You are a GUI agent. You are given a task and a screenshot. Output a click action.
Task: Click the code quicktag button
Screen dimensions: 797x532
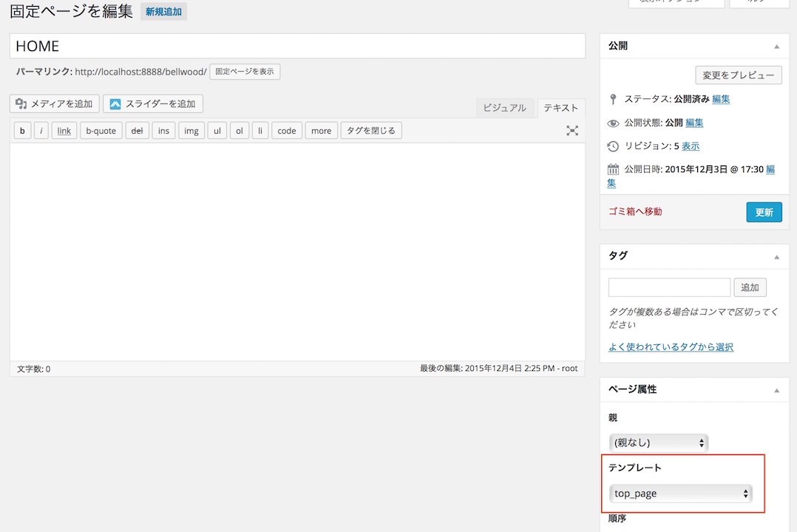[x=287, y=131]
